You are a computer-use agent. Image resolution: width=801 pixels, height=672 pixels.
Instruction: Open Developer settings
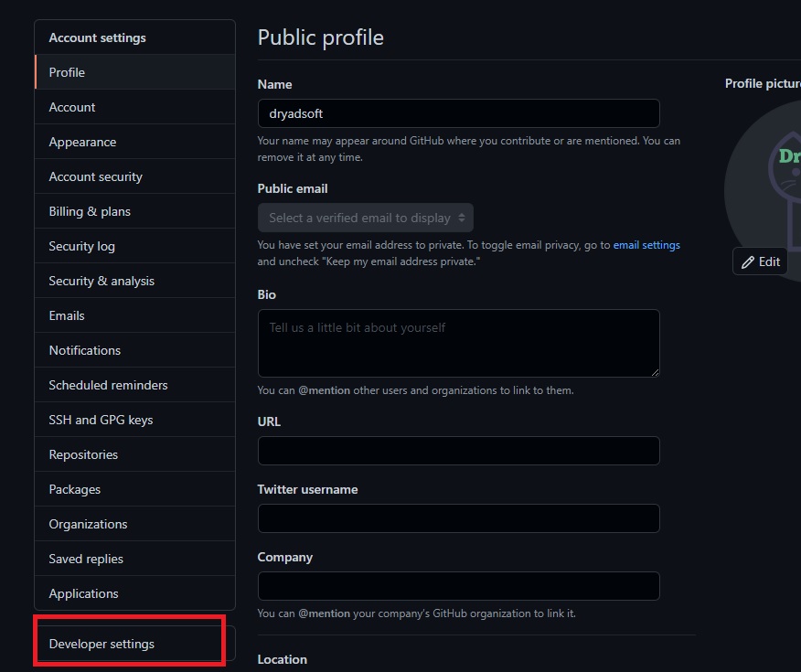[134, 644]
